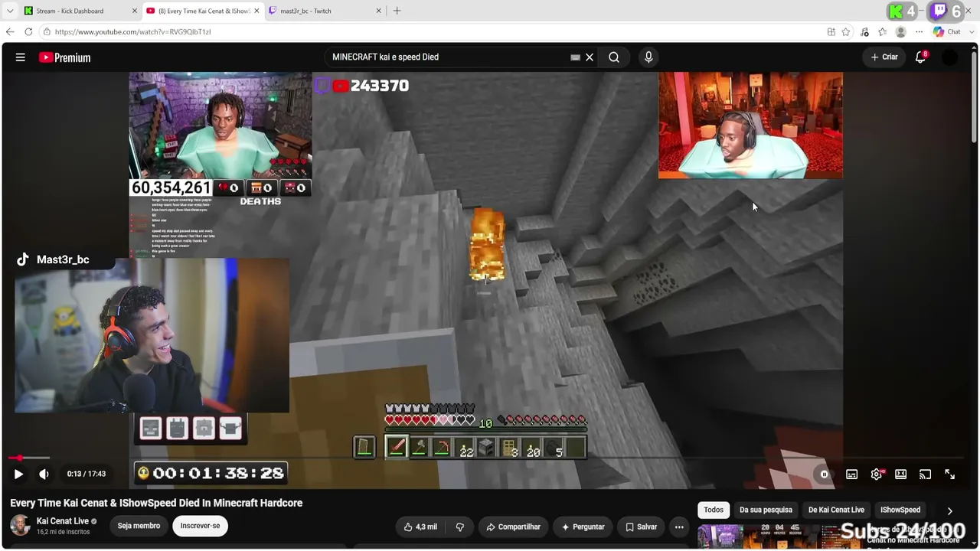Image resolution: width=980 pixels, height=551 pixels.
Task: Click the browser address bar URL
Action: pyautogui.click(x=132, y=32)
